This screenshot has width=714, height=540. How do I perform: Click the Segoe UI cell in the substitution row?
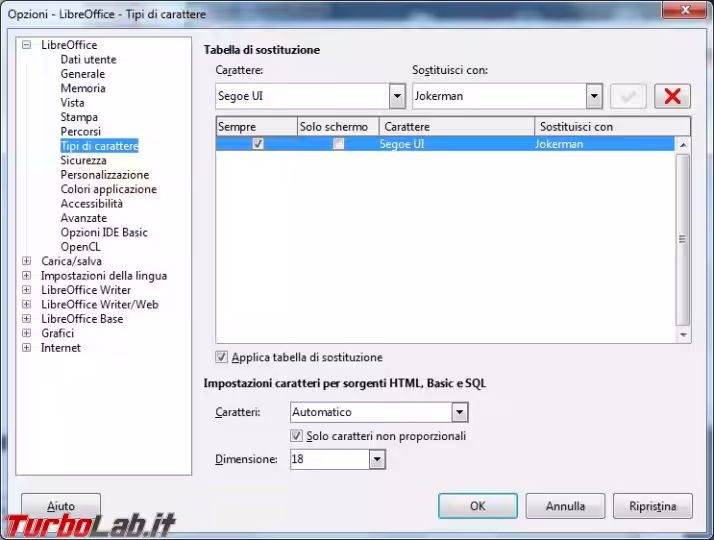click(x=402, y=144)
